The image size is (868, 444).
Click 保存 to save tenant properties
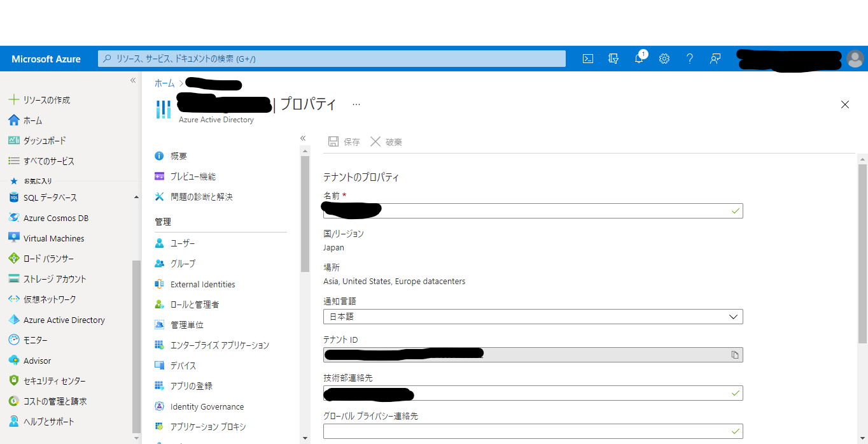(x=344, y=141)
